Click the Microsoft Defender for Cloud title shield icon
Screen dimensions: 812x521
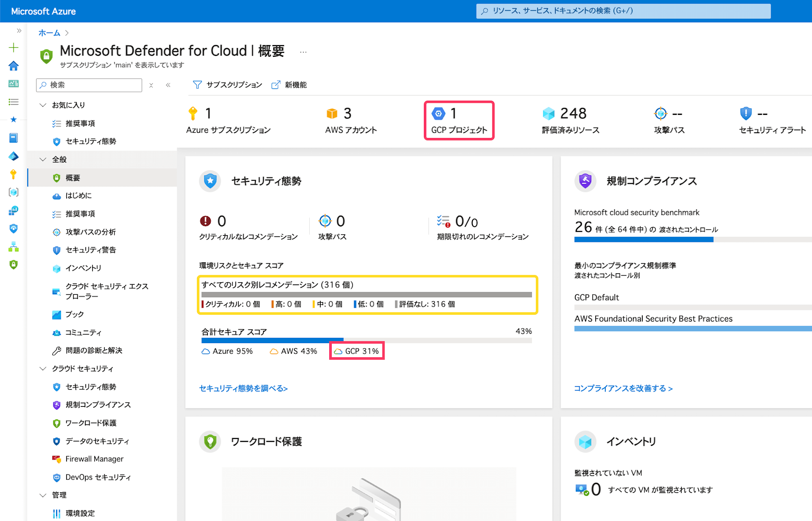[46, 56]
